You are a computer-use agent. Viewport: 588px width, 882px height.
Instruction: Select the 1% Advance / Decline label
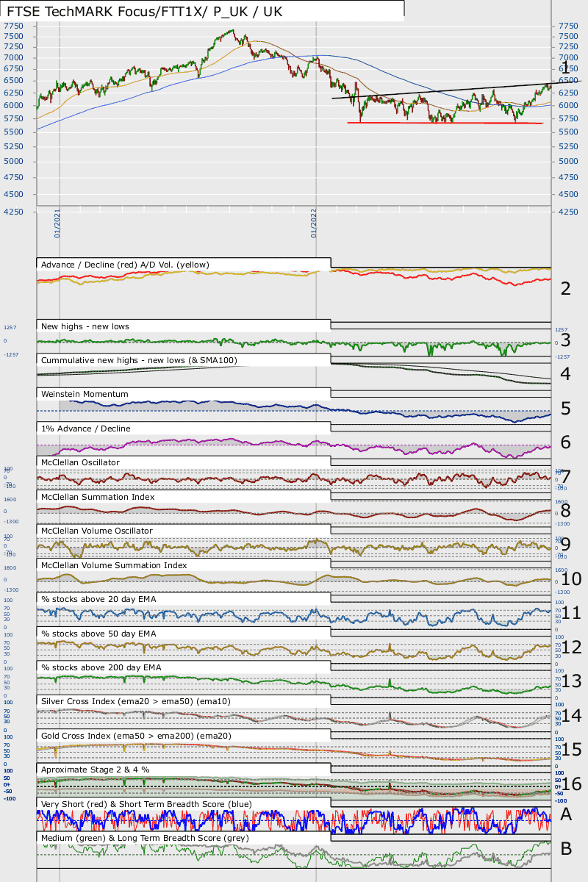click(x=86, y=428)
